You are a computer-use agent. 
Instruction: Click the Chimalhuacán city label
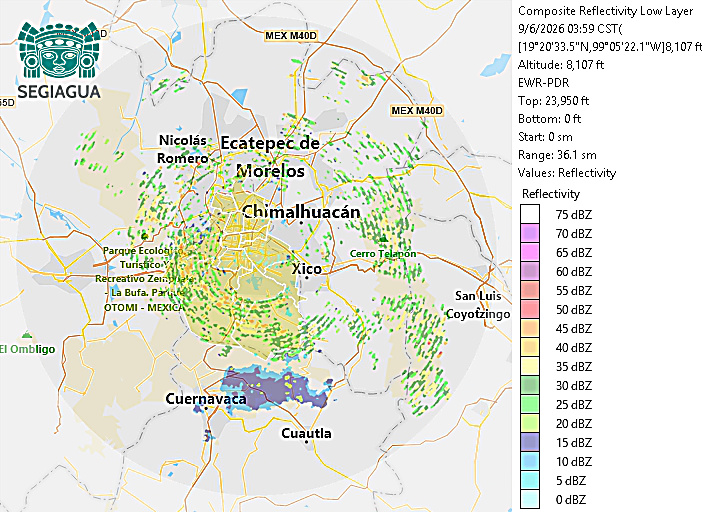coord(301,211)
